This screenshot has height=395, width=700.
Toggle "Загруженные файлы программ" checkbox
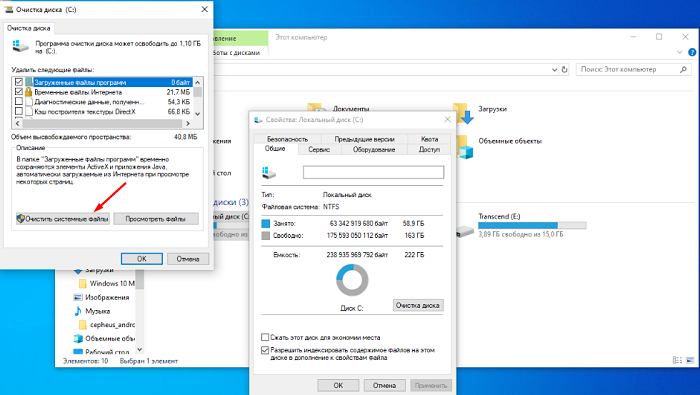(x=19, y=82)
